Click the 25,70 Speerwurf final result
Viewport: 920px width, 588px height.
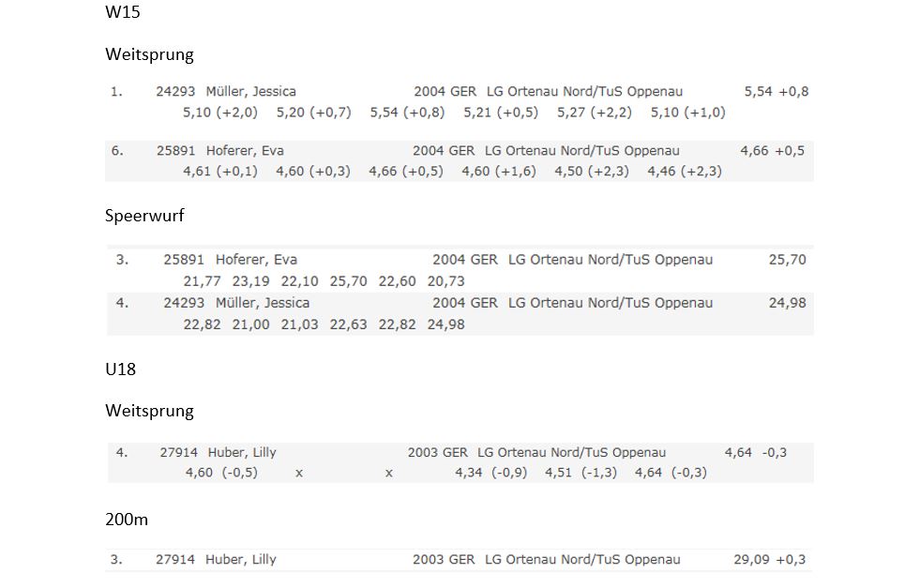point(788,260)
